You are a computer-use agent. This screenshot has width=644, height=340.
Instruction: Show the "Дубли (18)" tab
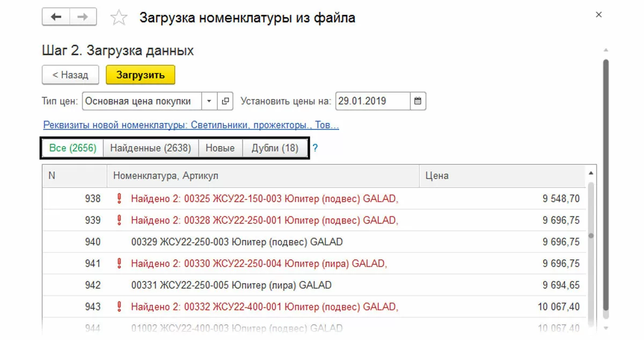tap(275, 148)
